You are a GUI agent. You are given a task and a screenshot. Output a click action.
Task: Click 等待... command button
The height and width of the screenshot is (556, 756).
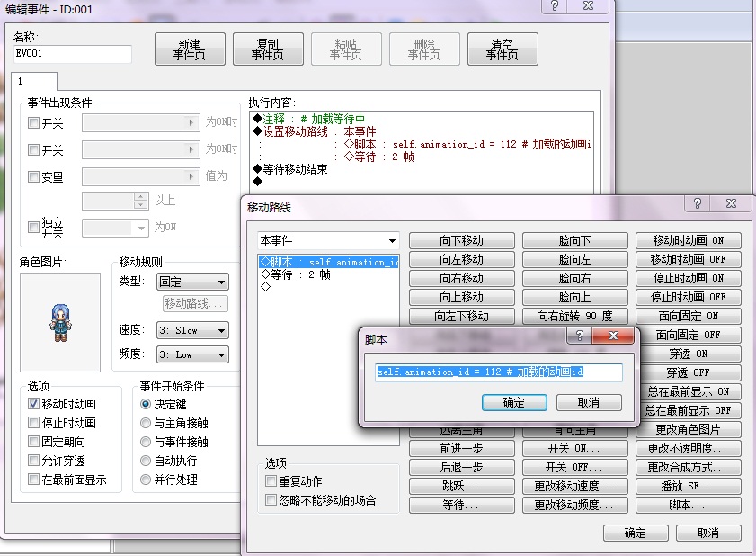461,505
